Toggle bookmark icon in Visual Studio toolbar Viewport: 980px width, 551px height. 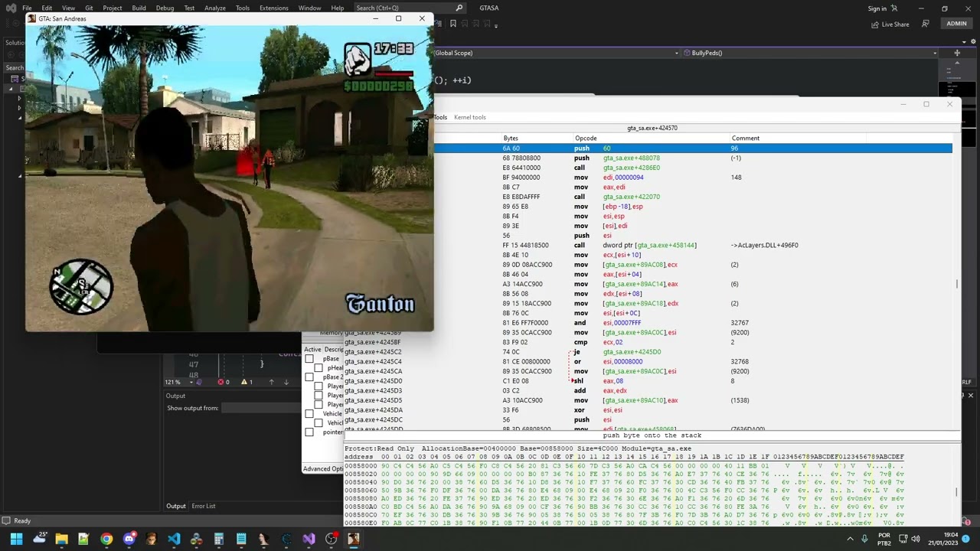tap(453, 24)
